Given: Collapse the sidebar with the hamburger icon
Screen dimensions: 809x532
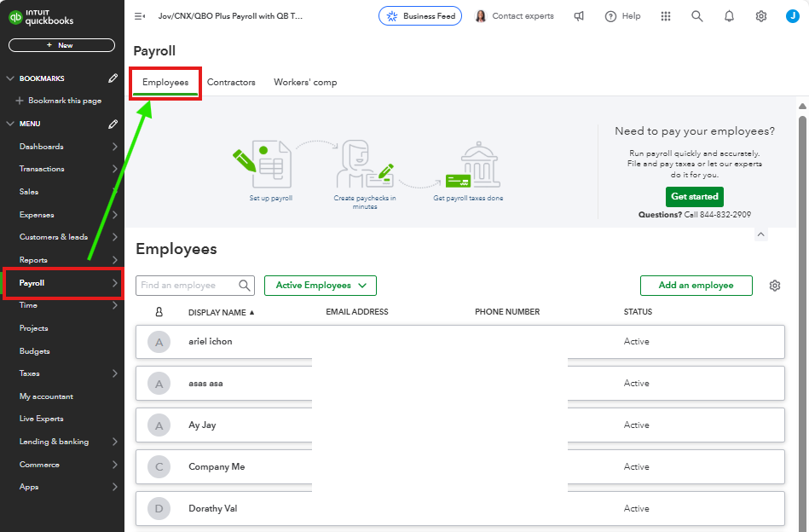Looking at the screenshot, I should [139, 16].
